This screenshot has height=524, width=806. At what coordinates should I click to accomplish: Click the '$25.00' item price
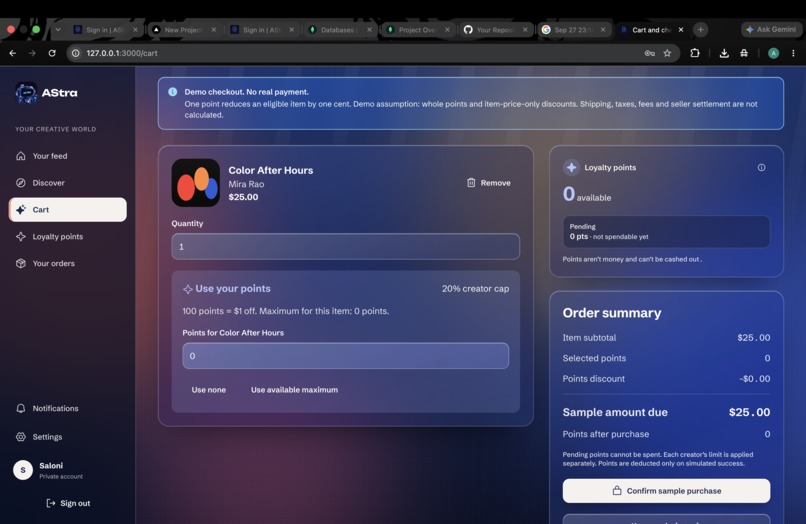coord(243,197)
